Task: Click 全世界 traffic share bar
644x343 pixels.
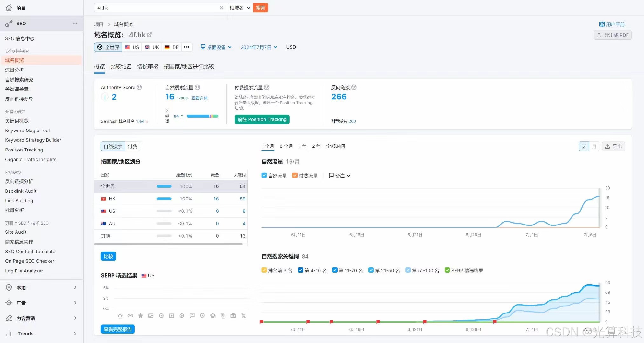Action: coord(164,186)
